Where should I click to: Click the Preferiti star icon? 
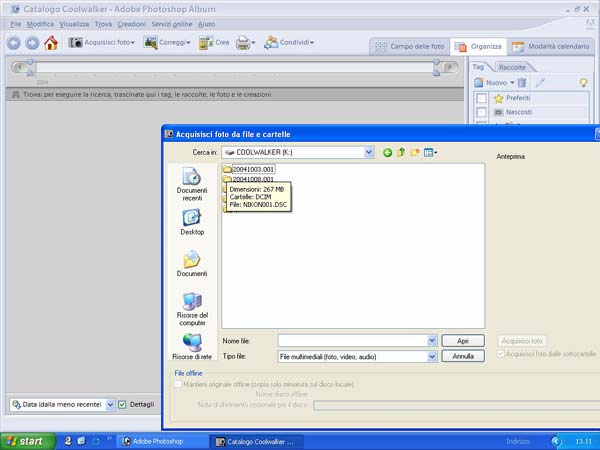(498, 98)
